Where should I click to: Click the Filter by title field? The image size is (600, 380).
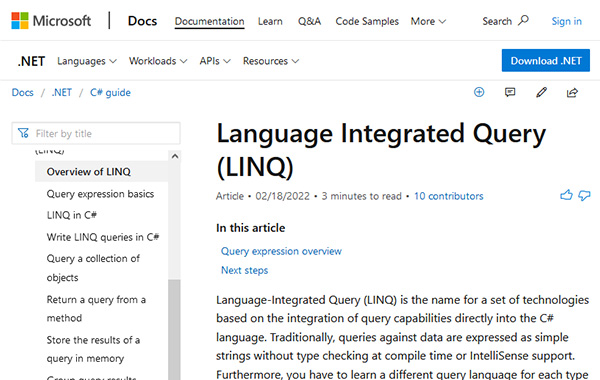96,133
